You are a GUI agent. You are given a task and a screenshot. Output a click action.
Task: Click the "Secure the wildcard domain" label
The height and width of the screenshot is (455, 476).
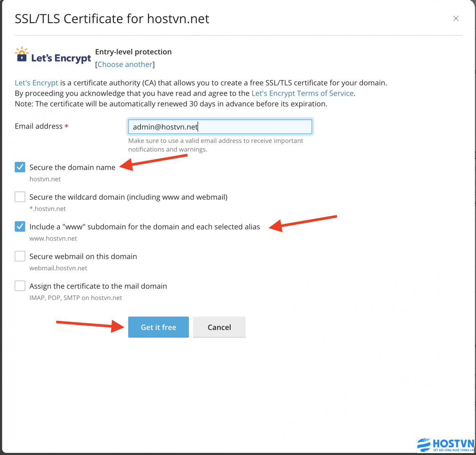tap(129, 197)
